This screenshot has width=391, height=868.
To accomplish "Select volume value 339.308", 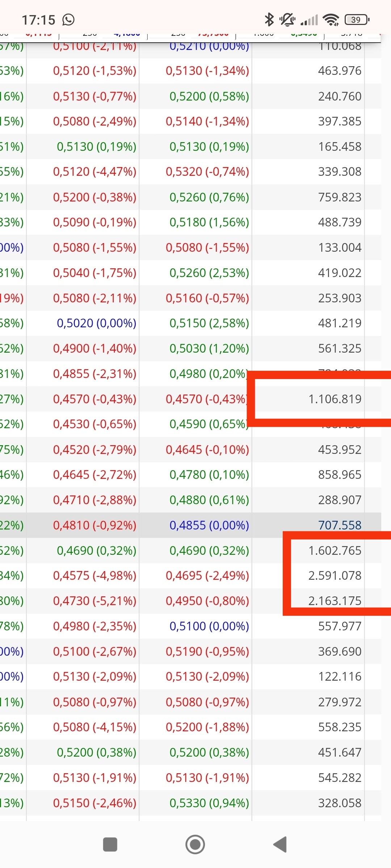I will (x=340, y=171).
